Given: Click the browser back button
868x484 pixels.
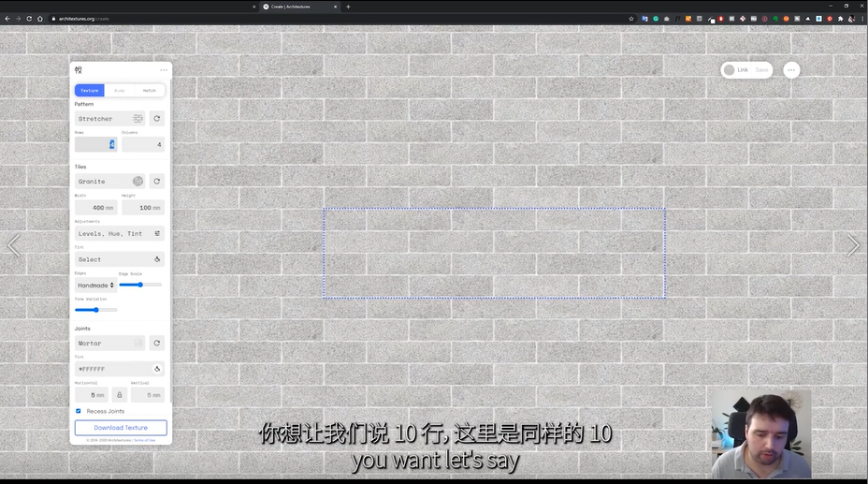Looking at the screenshot, I should (7, 19).
